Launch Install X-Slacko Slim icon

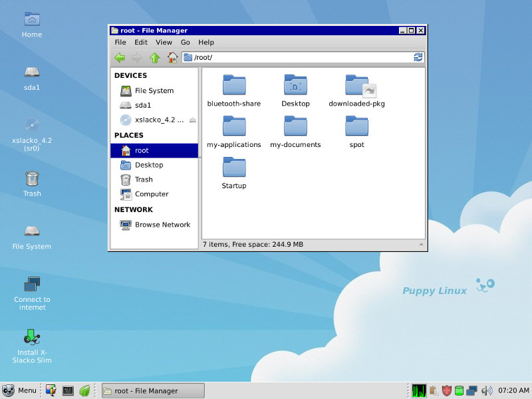pyautogui.click(x=32, y=346)
